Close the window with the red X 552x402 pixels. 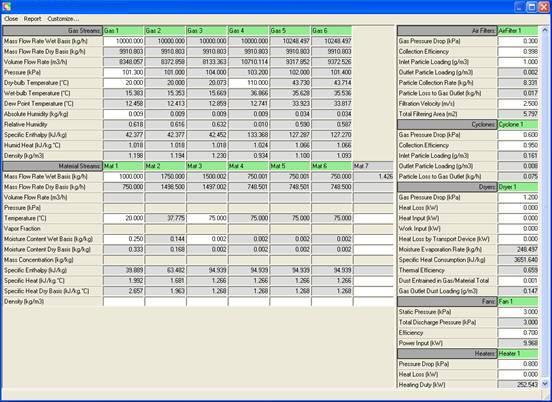coord(544,7)
